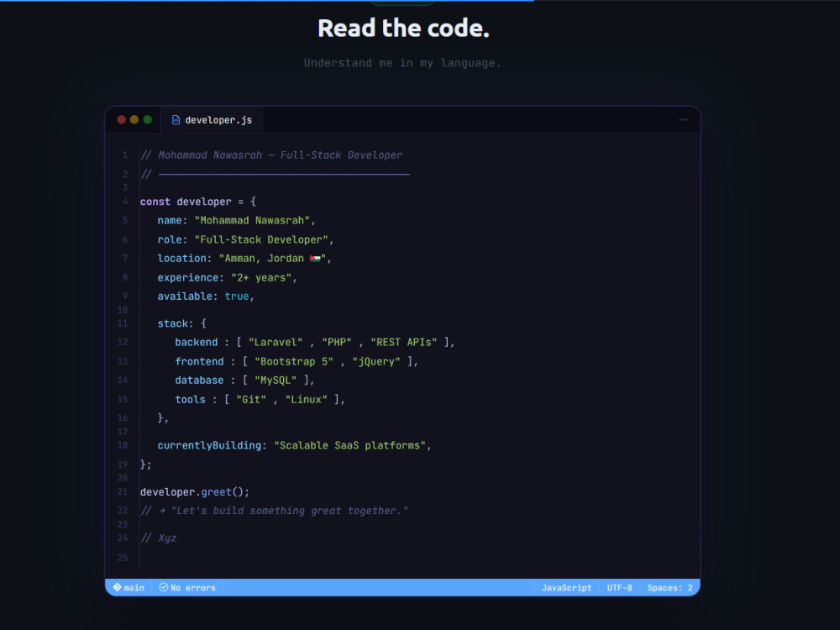Click the 'currentlyBuilding' key
This screenshot has width=840, height=630.
(x=209, y=446)
